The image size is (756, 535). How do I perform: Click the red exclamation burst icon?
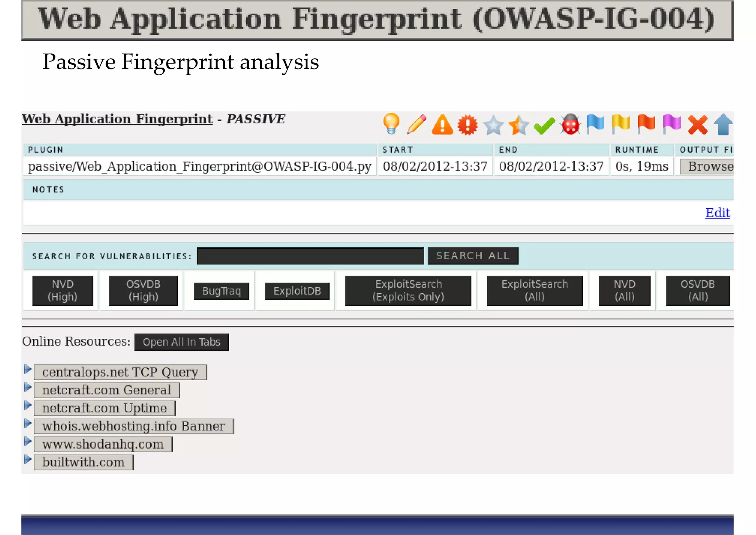(468, 125)
